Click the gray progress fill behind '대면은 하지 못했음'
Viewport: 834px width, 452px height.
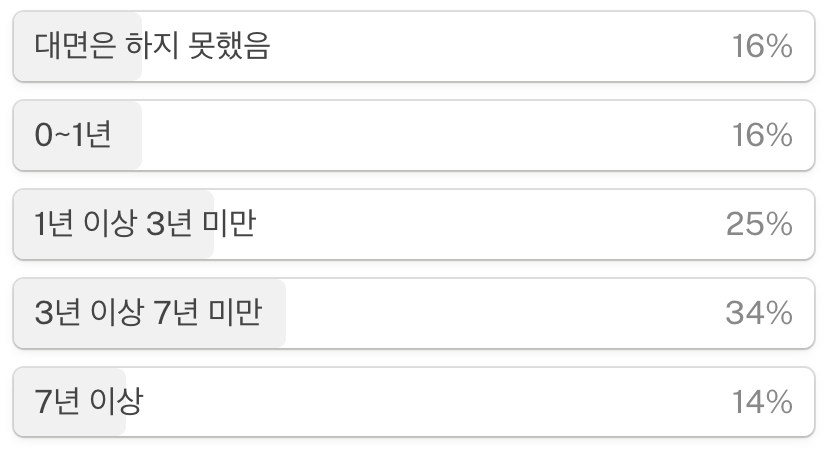click(x=78, y=46)
